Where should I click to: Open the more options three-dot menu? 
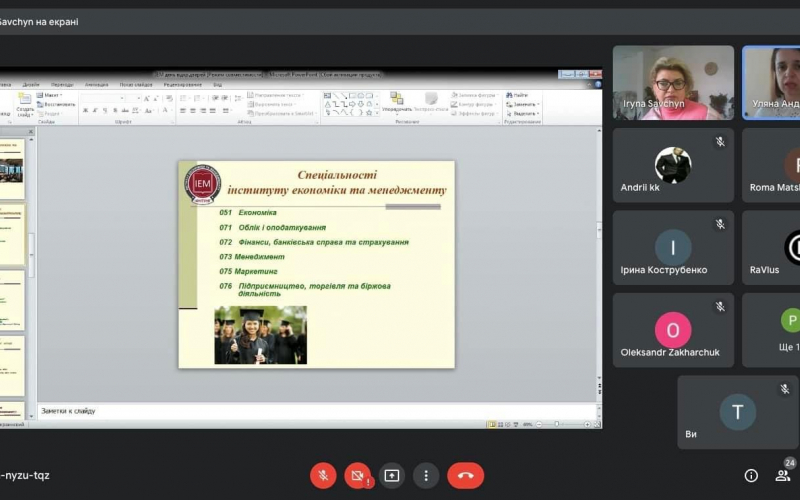point(426,476)
